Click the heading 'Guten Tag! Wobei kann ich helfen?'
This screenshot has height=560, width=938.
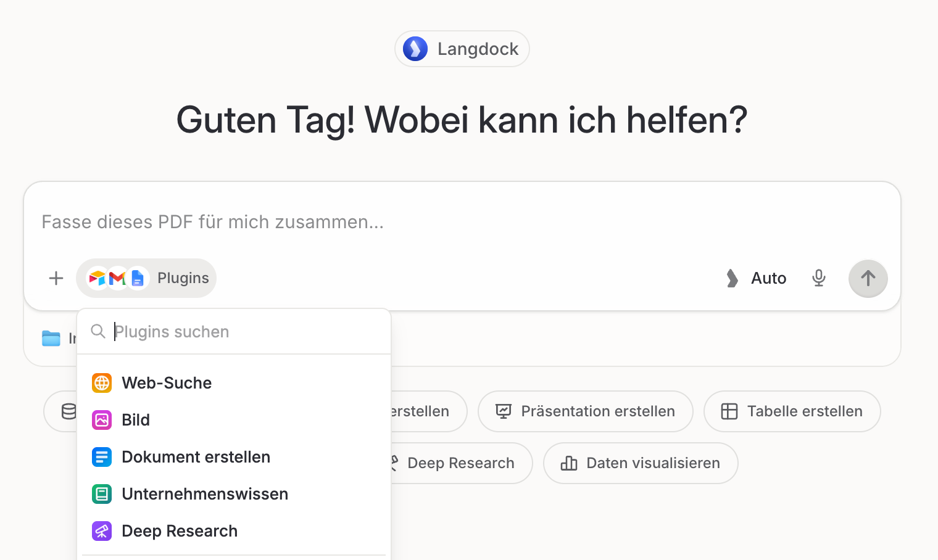462,120
